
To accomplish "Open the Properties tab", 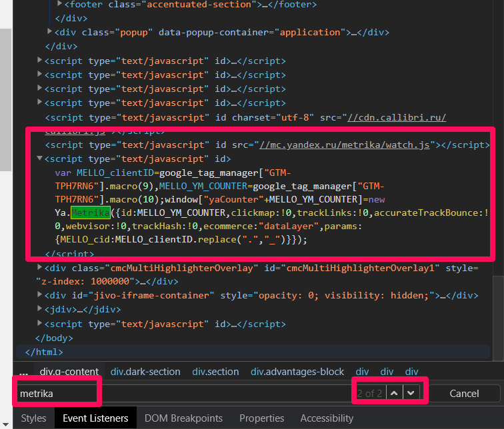I will tap(261, 418).
